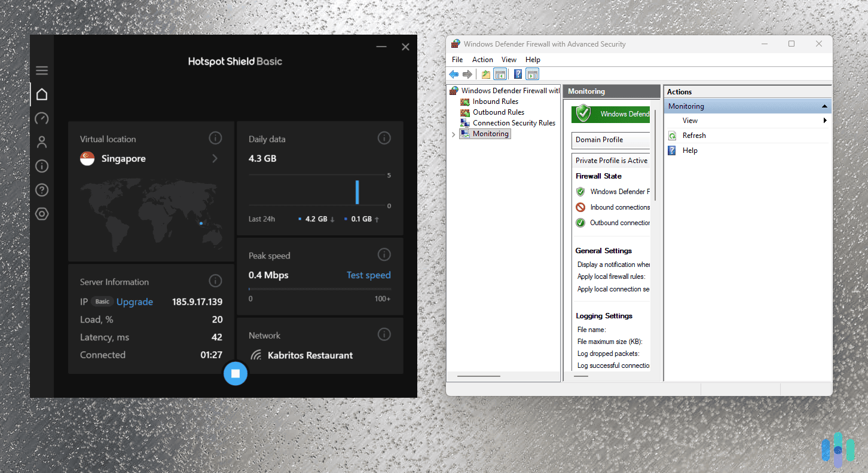Open the View menu
Screen dimensions: 868x473
509,59
